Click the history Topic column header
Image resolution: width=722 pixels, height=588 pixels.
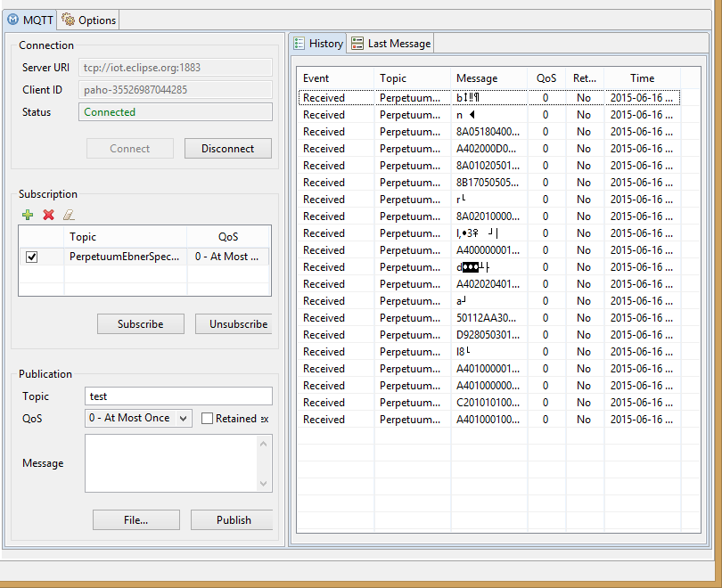tap(413, 78)
